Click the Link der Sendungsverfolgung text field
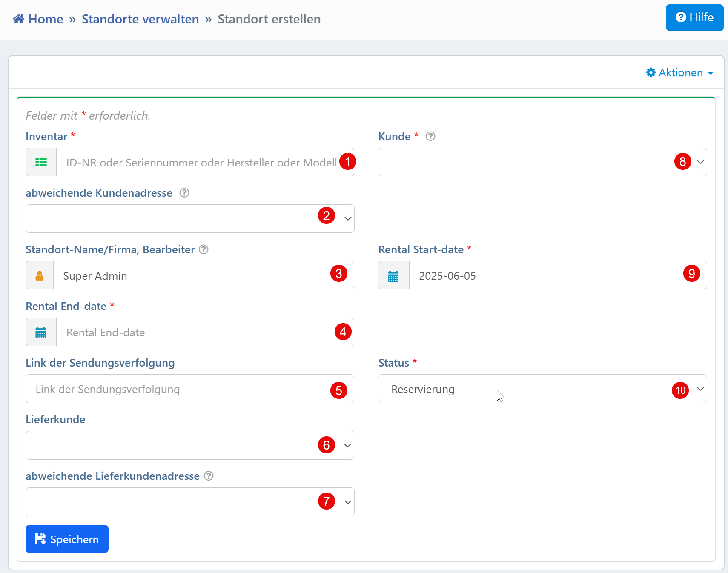Screen dimensions: 728x573 [x=179, y=389]
